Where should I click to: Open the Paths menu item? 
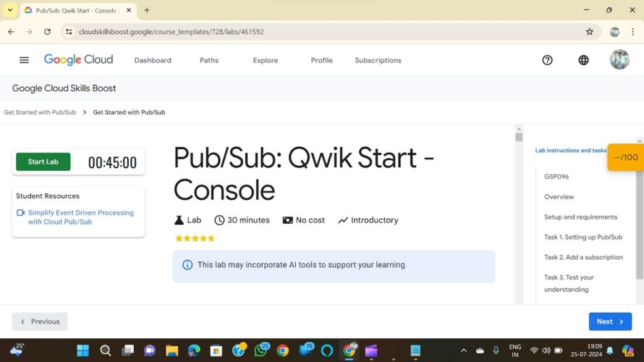coord(209,60)
